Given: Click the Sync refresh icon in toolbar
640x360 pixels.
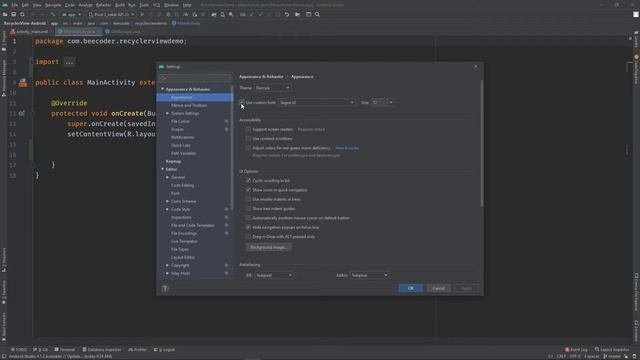Looking at the screenshot, I should [x=22, y=14].
